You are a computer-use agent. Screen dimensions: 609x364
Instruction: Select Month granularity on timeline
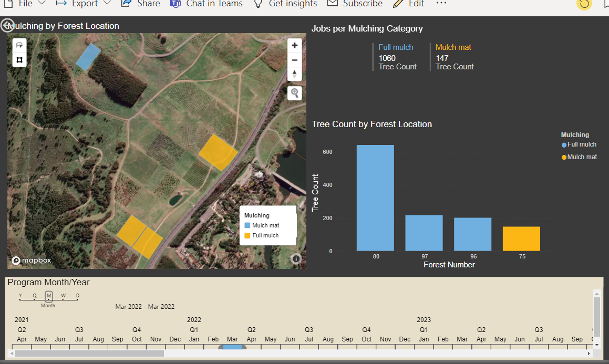coord(48,296)
